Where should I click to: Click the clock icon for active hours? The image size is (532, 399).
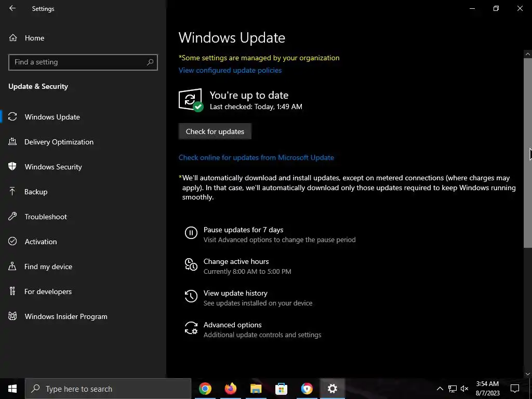pyautogui.click(x=191, y=264)
